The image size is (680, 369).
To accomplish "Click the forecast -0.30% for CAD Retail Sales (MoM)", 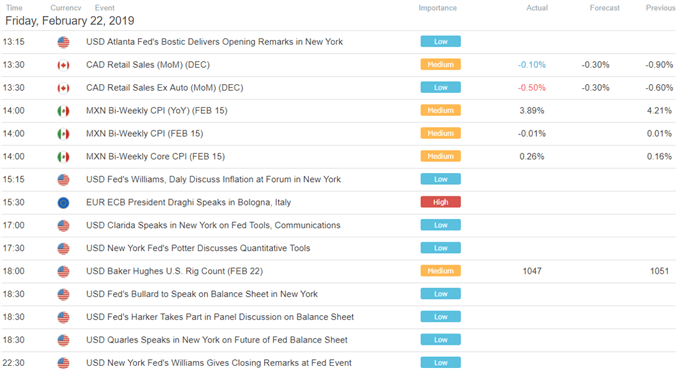I will pyautogui.click(x=595, y=65).
